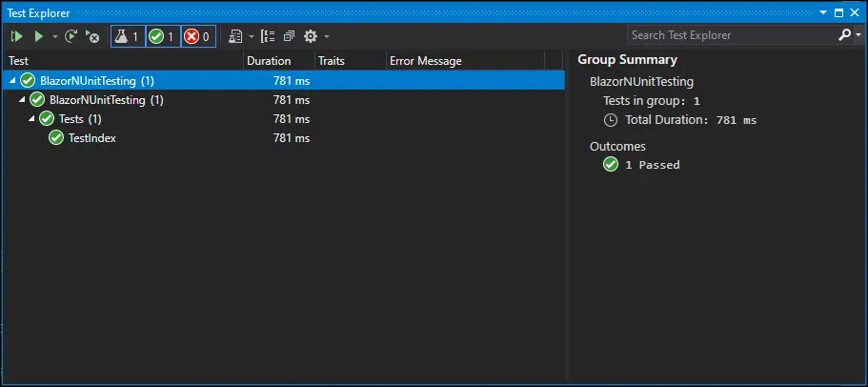The width and height of the screenshot is (868, 387).
Task: Open the window position dropdown arrow
Action: [x=823, y=12]
